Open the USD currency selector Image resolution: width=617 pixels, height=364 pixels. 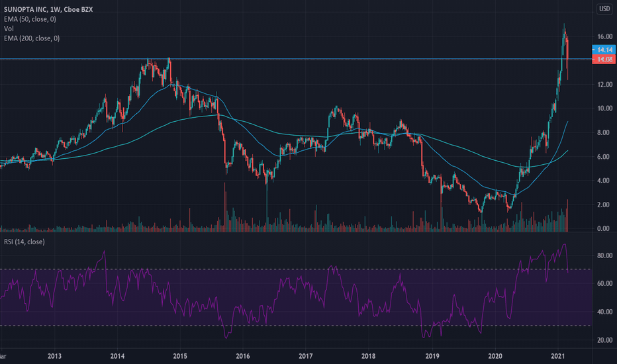point(604,9)
